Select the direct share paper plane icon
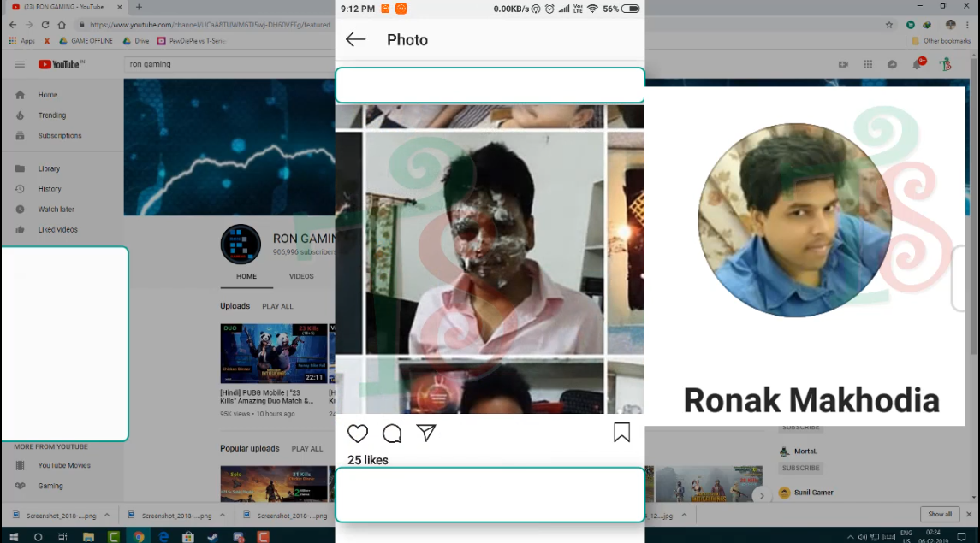Viewport: 980px width, 543px height. (426, 434)
